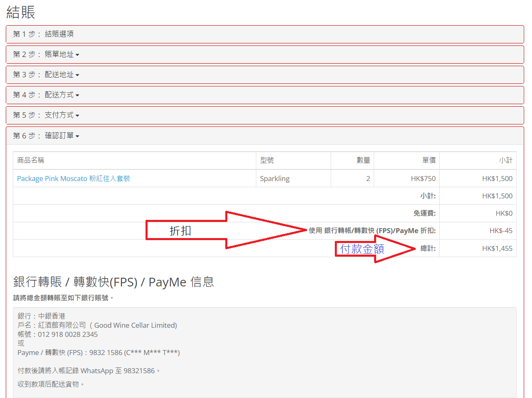The width and height of the screenshot is (532, 398).
Task: Click the caret icon beside 確認訂單
Action: [77, 136]
